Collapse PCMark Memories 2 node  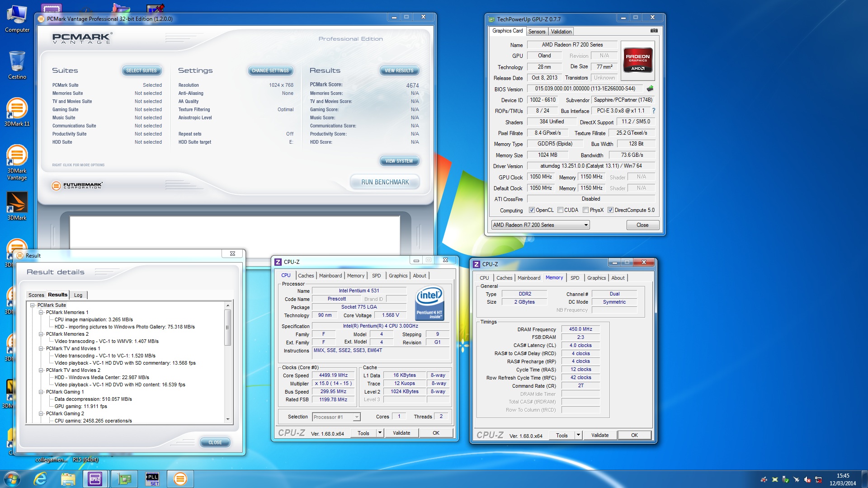point(41,334)
